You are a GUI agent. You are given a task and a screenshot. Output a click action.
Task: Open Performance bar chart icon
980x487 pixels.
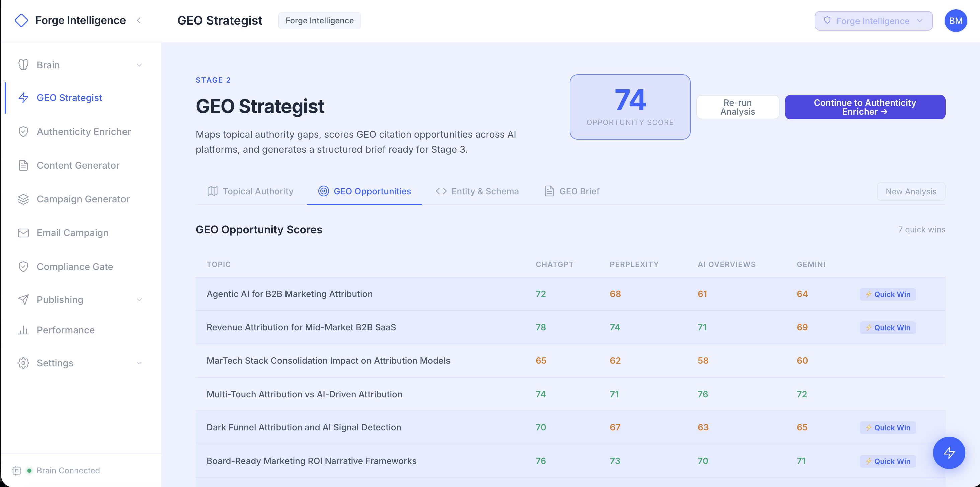coord(23,330)
